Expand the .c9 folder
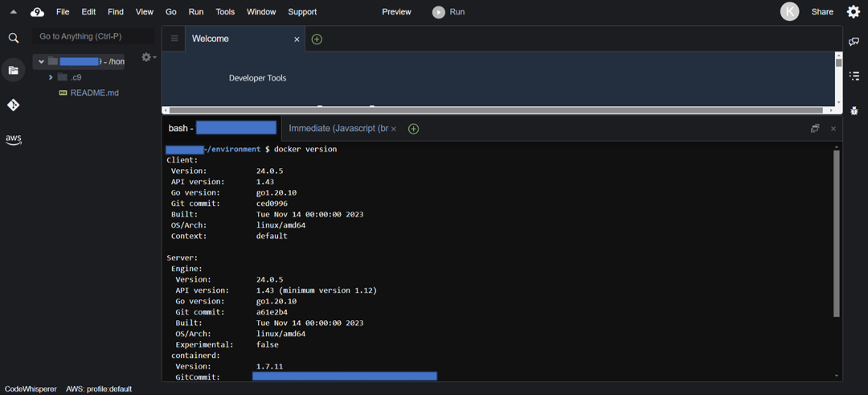This screenshot has height=395, width=868. tap(51, 77)
